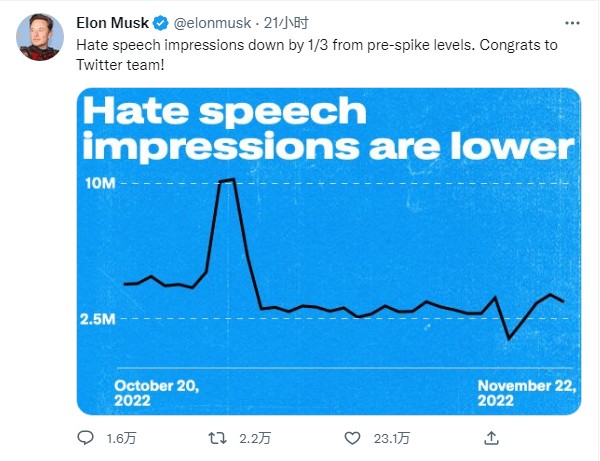Click the November 22, 2022 date label
This screenshot has width=600, height=461.
tap(525, 392)
